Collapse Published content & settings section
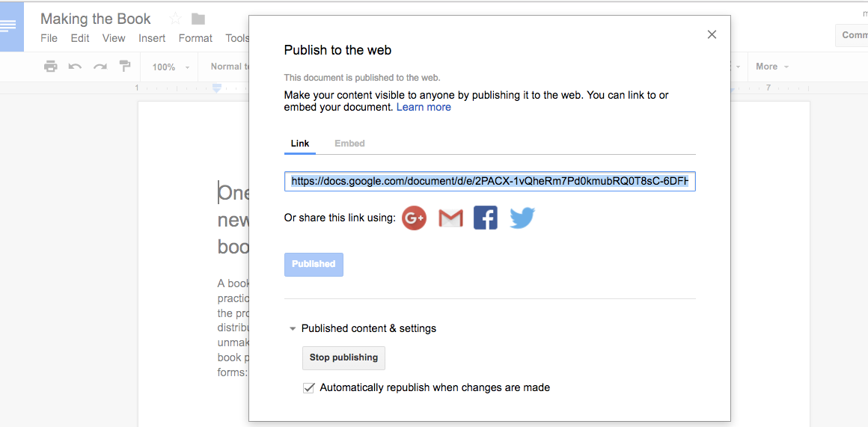 click(x=293, y=328)
